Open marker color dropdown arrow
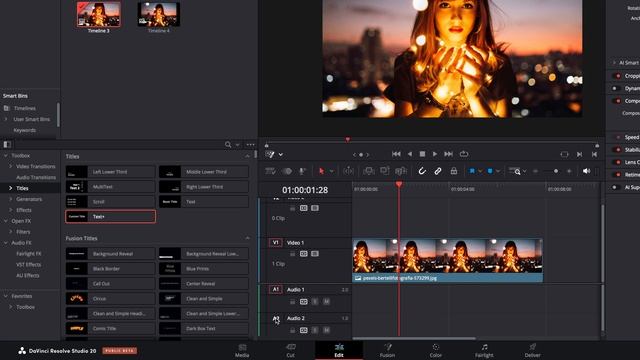 coord(498,171)
